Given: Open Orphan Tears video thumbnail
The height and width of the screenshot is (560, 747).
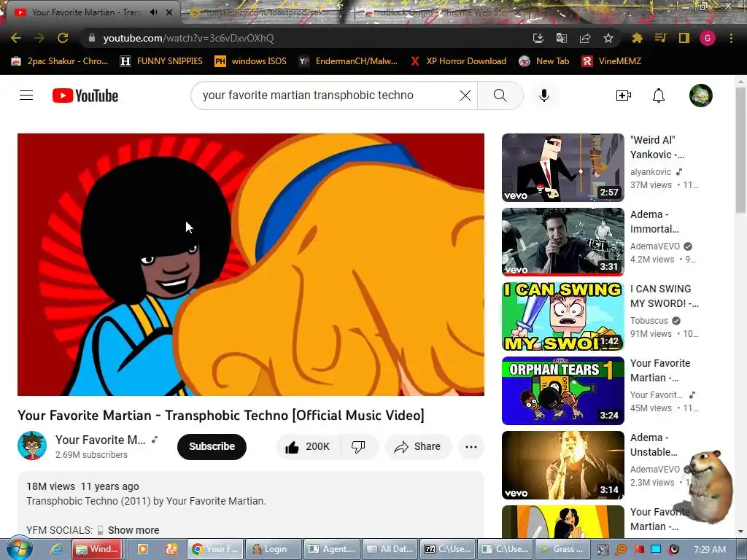Looking at the screenshot, I should tap(562, 391).
